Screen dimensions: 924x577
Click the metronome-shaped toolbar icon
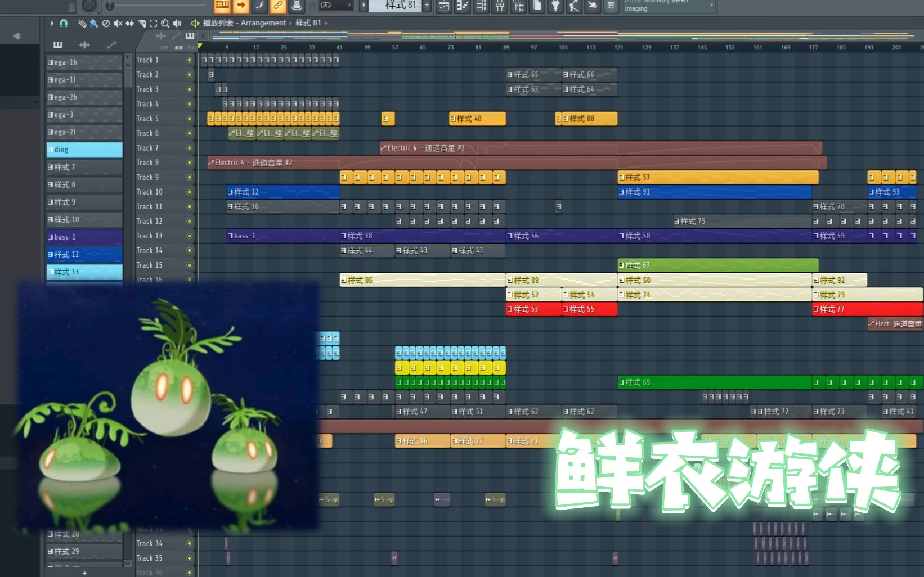(x=297, y=6)
